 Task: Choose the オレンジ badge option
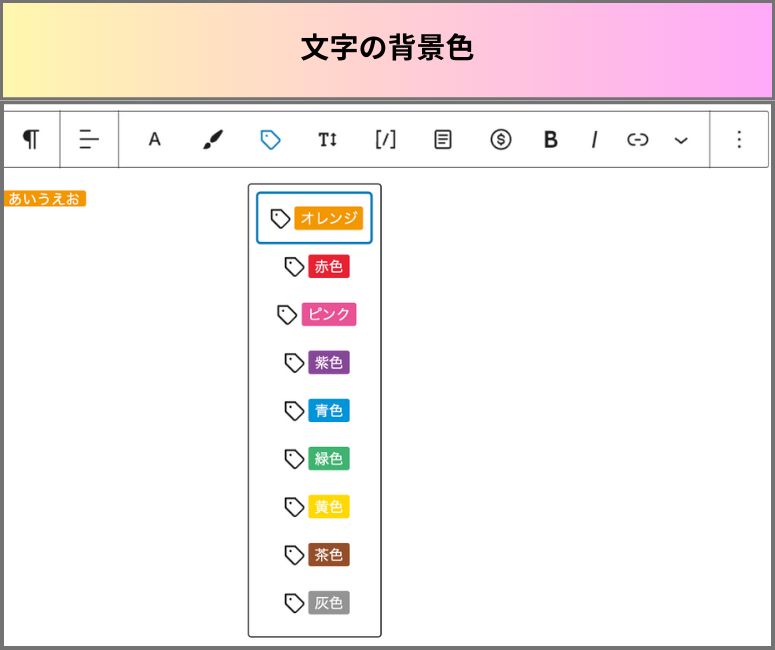(x=314, y=218)
